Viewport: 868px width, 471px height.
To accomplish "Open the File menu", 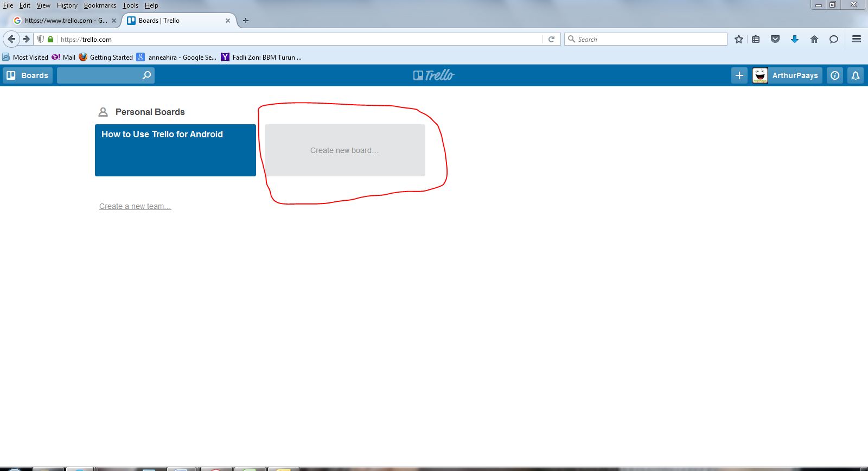I will click(8, 5).
